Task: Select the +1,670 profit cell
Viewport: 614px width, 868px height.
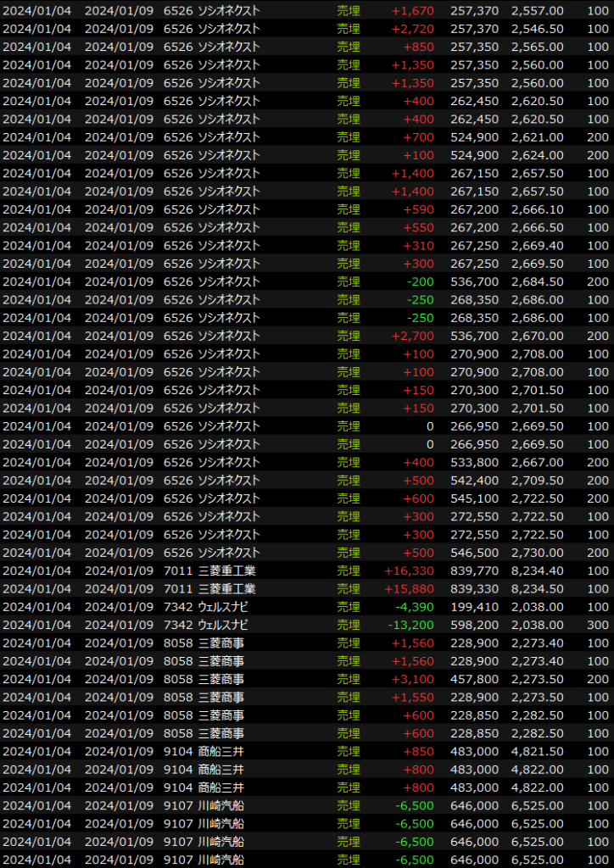Action: (x=413, y=10)
